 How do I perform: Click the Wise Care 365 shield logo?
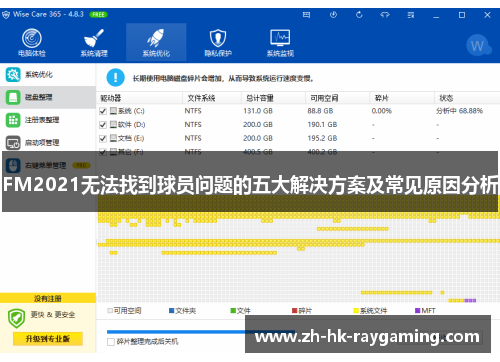[x=6, y=15]
